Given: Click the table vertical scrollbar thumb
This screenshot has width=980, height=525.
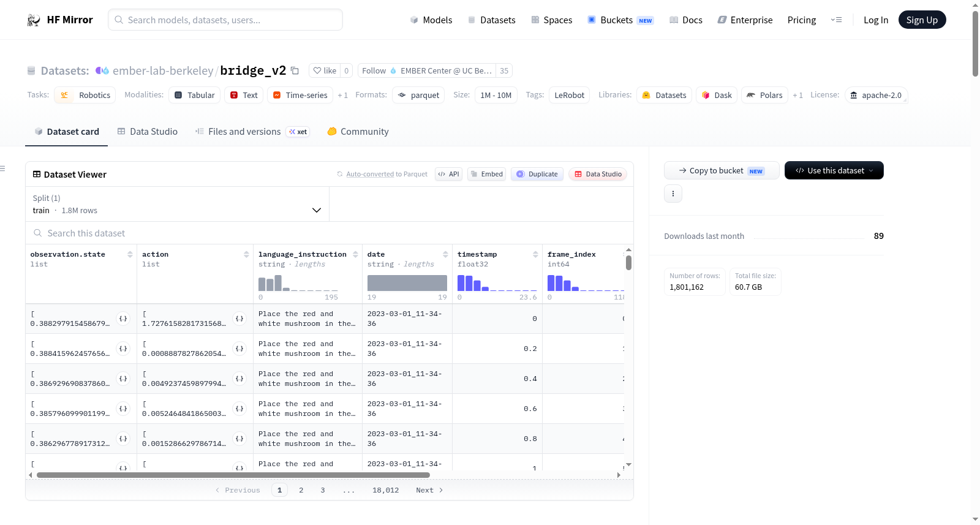Looking at the screenshot, I should pos(628,263).
